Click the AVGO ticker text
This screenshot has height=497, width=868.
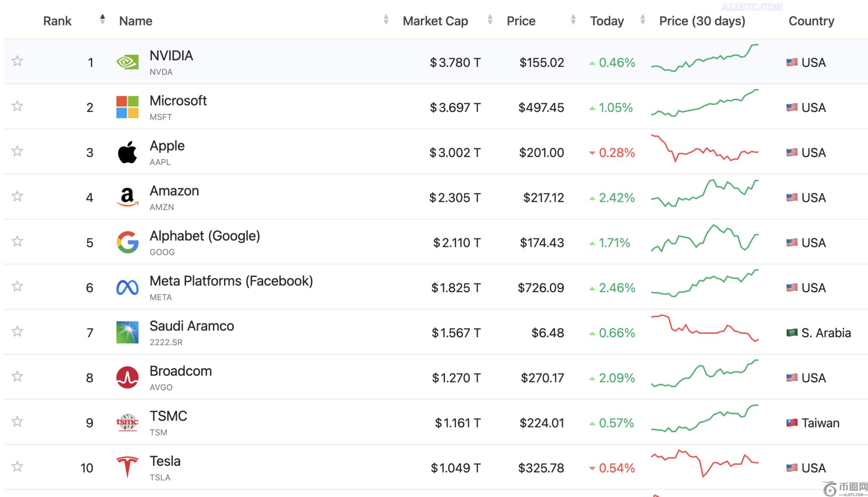pyautogui.click(x=161, y=387)
